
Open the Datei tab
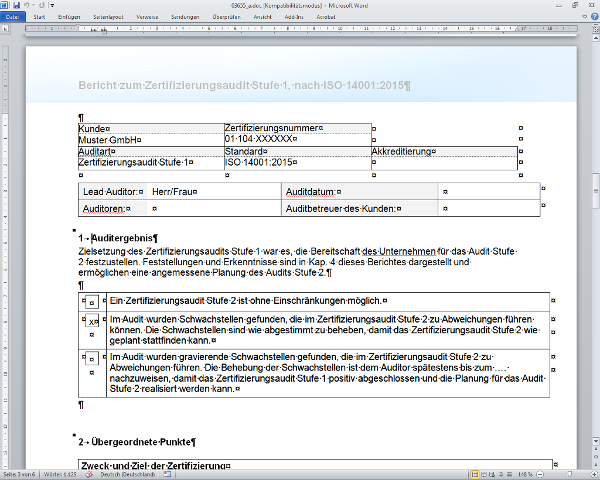12,17
